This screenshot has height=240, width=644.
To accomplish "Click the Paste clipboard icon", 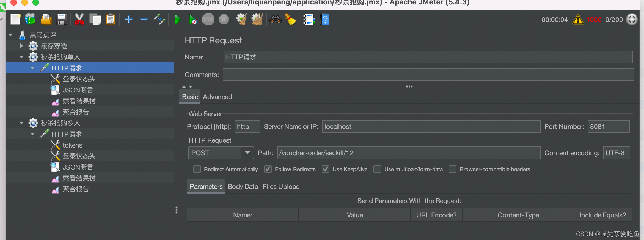I will pyautogui.click(x=111, y=20).
